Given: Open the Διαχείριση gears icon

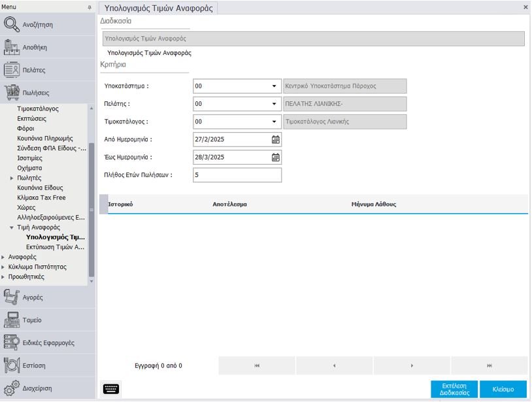Looking at the screenshot, I should tap(12, 388).
